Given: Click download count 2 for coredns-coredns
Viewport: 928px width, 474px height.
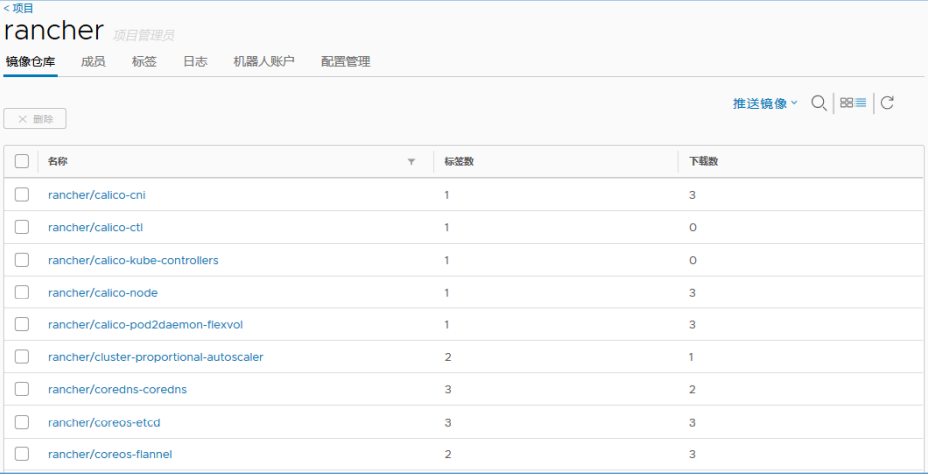Looking at the screenshot, I should tap(692, 389).
